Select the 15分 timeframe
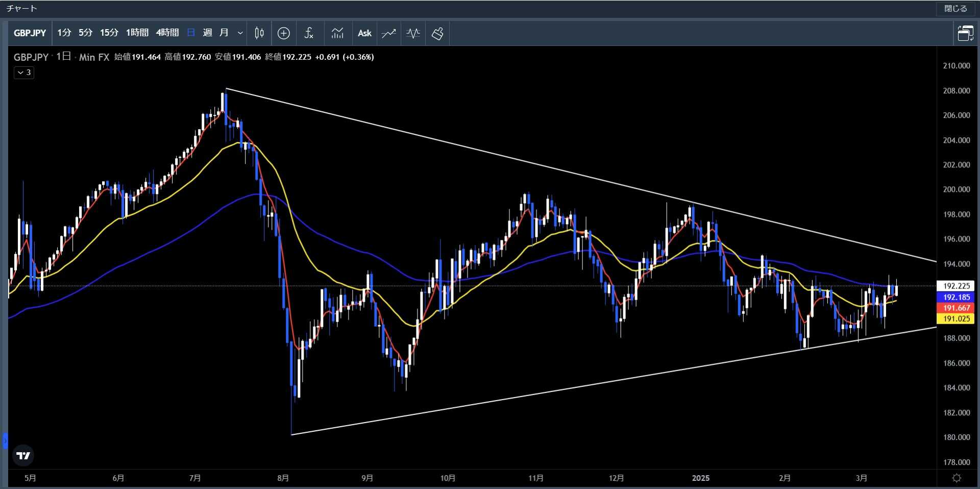Image resolution: width=980 pixels, height=489 pixels. coord(109,33)
